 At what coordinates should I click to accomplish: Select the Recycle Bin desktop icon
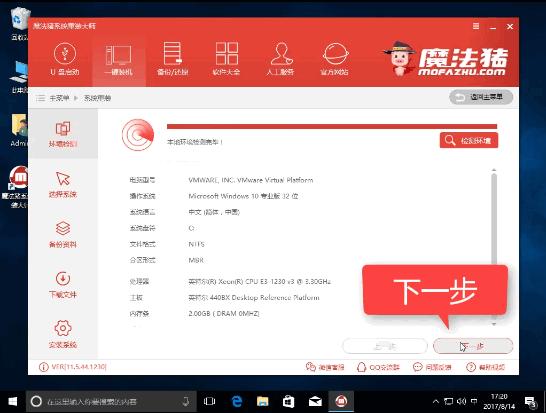click(20, 23)
